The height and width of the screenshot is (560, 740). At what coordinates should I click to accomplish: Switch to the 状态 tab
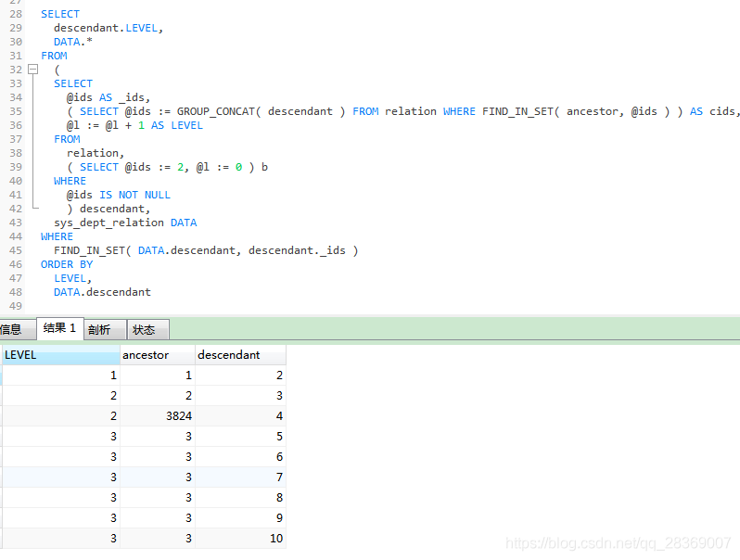144,329
